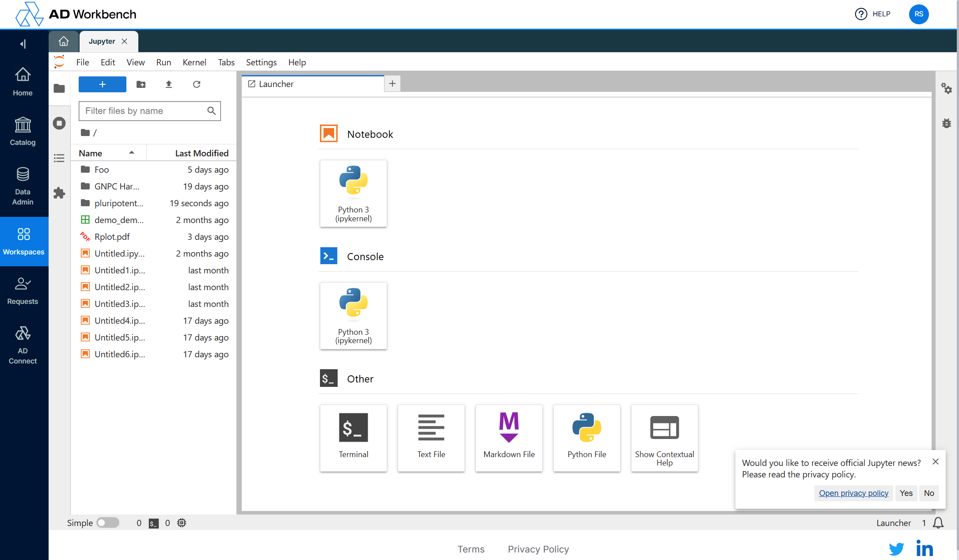Screen dimensions: 959x560
Task: Click the Open privacy policy link
Action: (x=853, y=493)
